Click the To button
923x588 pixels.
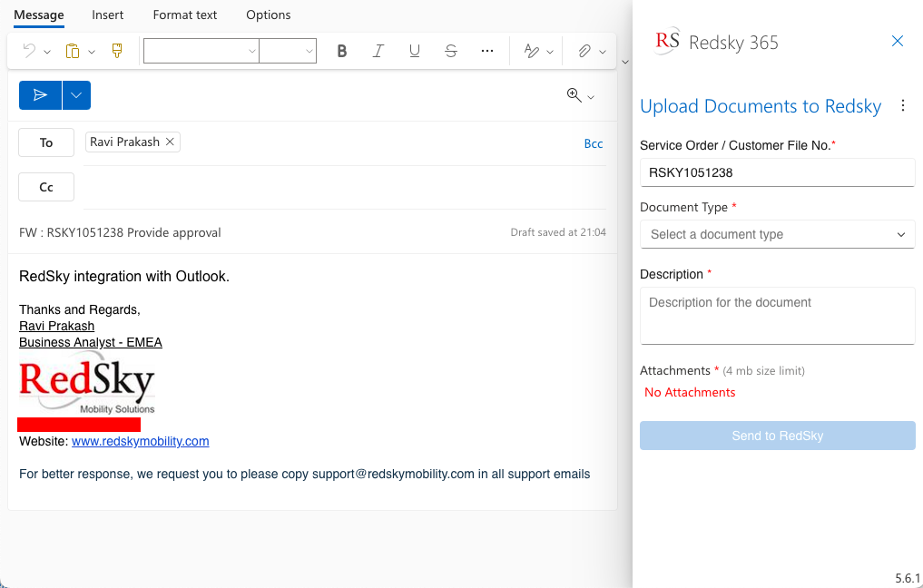(46, 142)
